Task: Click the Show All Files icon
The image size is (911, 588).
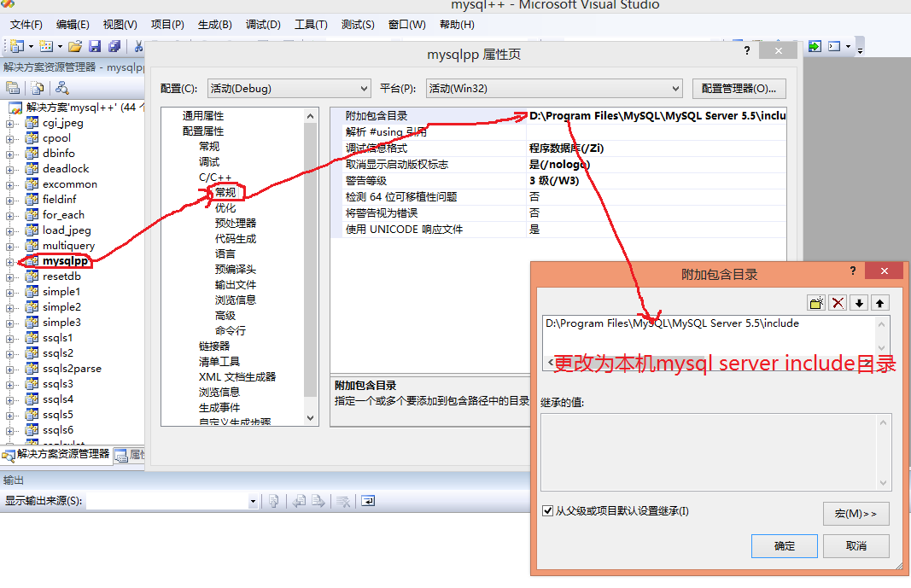Action: tap(38, 88)
